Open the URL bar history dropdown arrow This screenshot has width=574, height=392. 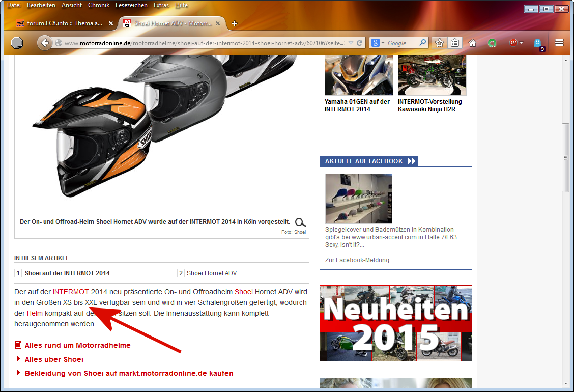(351, 43)
